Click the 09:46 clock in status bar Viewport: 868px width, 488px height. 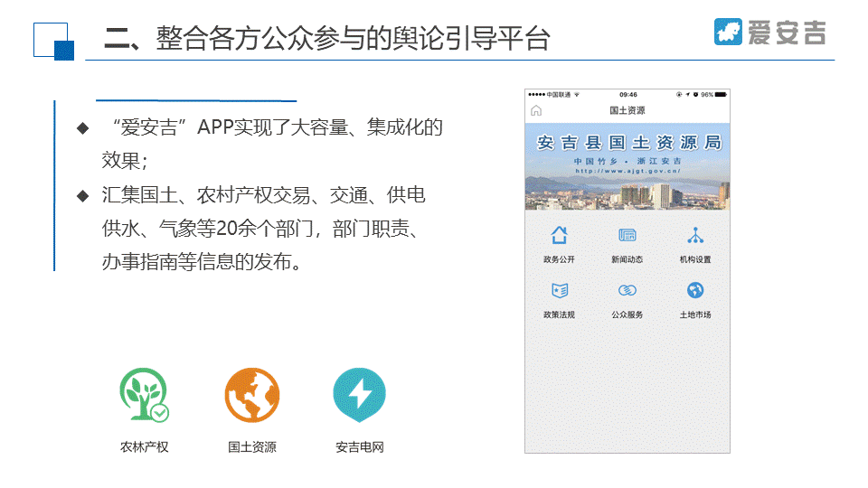628,95
